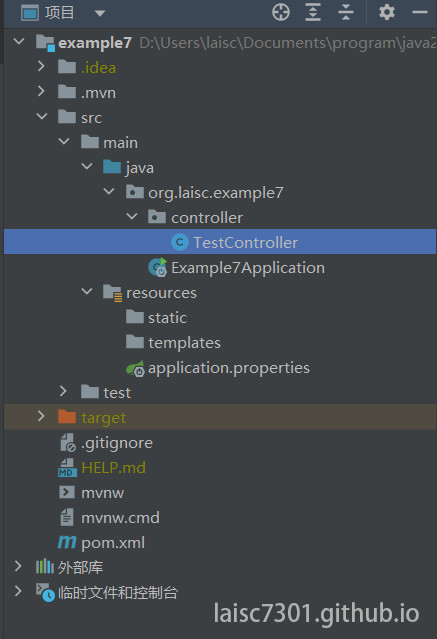The width and height of the screenshot is (437, 639).
Task: Select the mvnw.cmd file
Action: click(x=120, y=518)
